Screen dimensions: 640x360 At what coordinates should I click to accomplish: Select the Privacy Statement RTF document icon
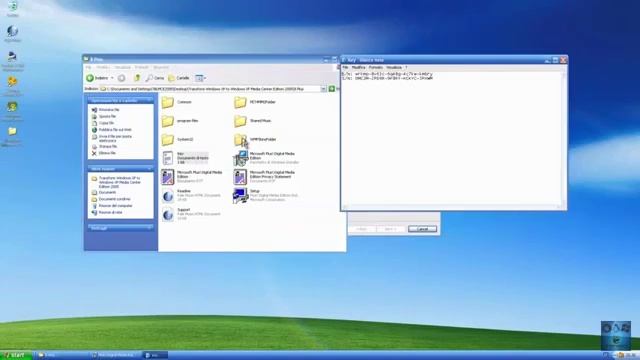click(x=240, y=177)
